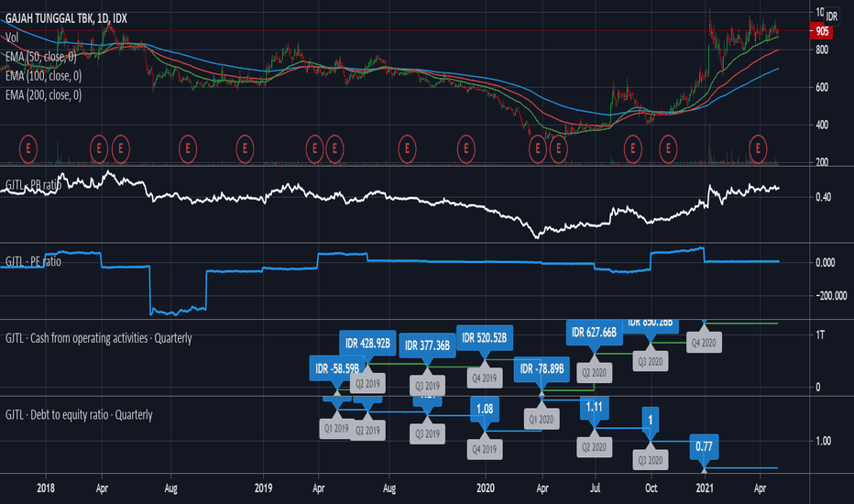Click the 800 price axis level
Screen dimensions: 854x504
click(x=821, y=50)
